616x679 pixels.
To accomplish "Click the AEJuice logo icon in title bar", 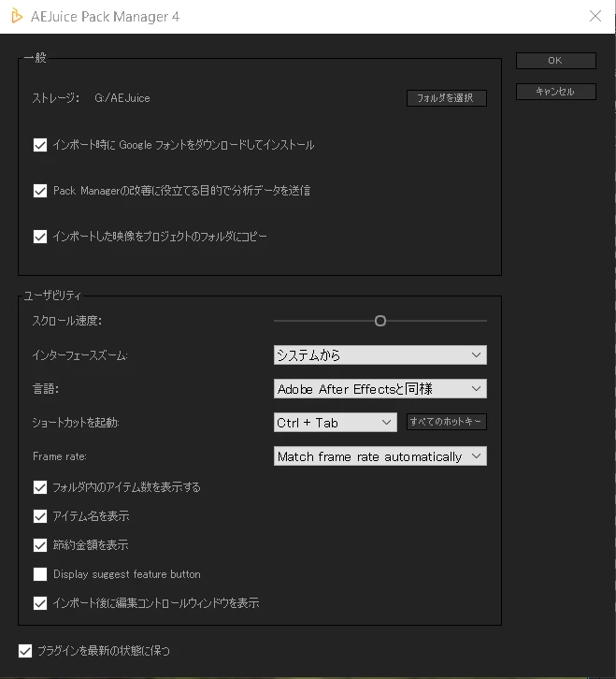I will tap(17, 17).
